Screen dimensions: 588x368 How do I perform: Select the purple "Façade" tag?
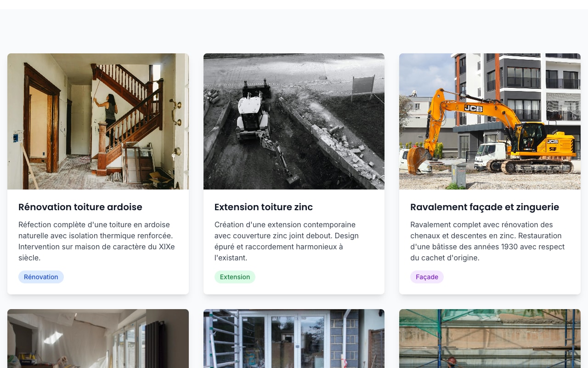click(427, 277)
